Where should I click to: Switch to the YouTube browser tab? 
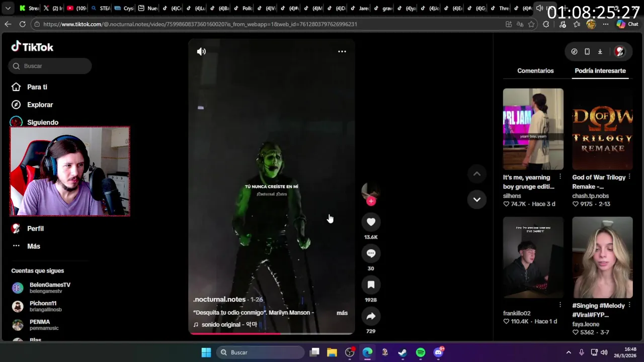coord(76,8)
